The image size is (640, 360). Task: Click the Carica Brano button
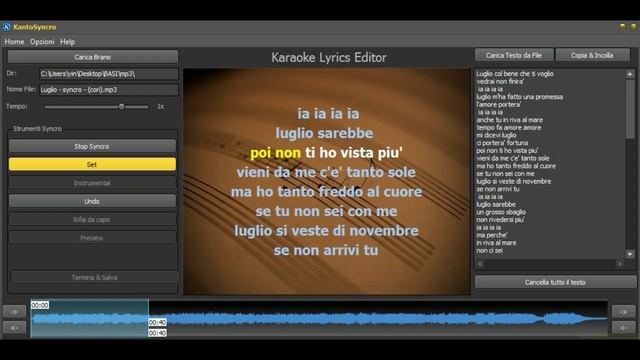[93, 57]
